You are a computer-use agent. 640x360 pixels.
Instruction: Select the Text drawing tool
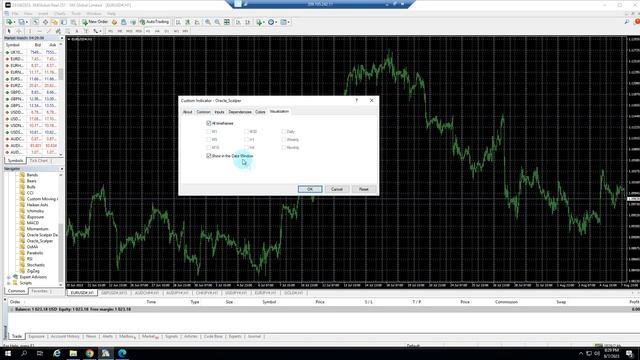coord(77,31)
